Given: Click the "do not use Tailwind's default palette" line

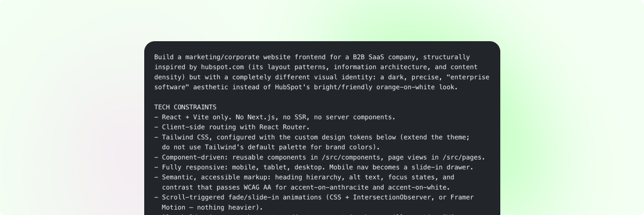Looking at the screenshot, I should tap(271, 147).
